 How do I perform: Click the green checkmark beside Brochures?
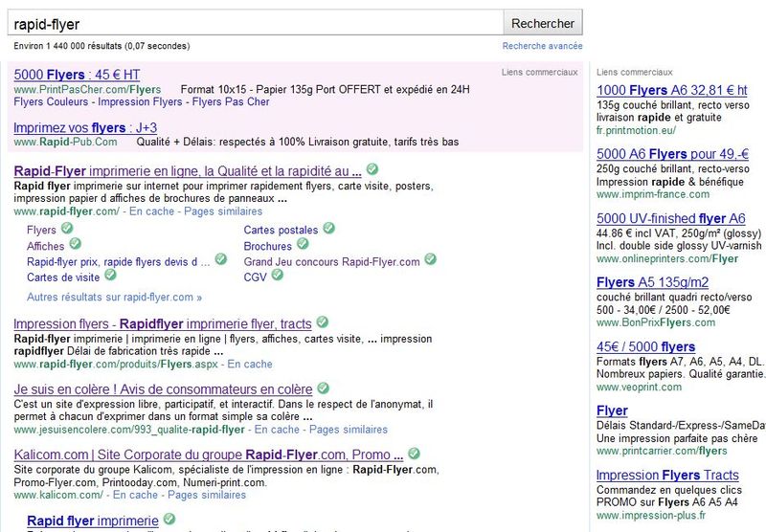pos(303,243)
